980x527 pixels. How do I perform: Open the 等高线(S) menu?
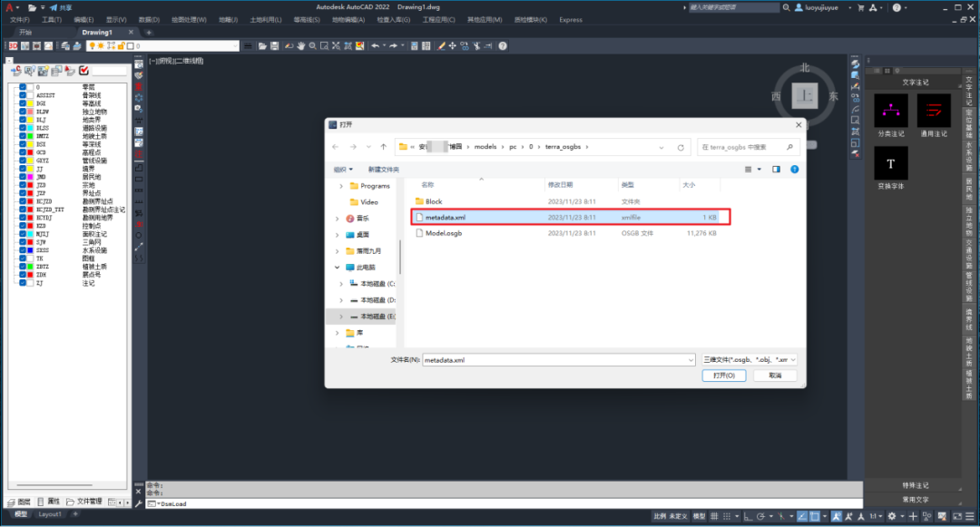tap(307, 20)
